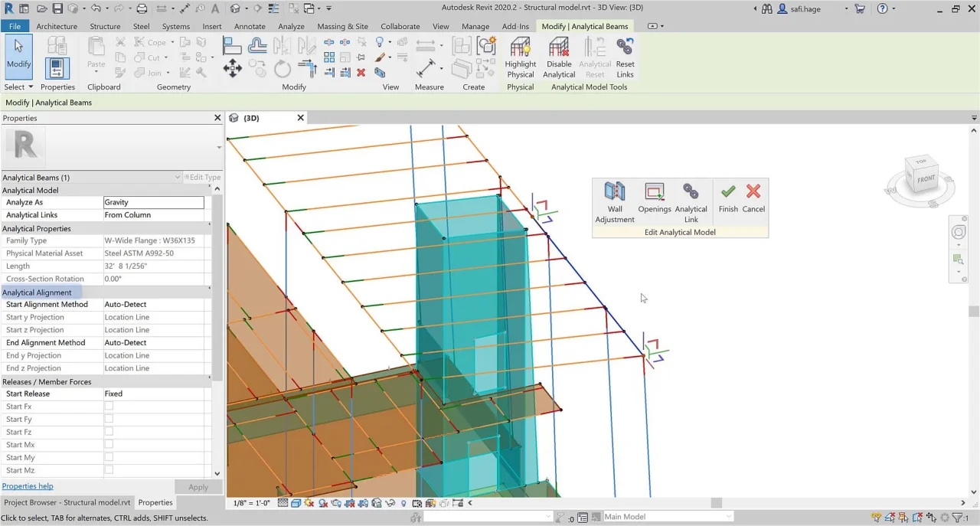The height and width of the screenshot is (526, 980).
Task: Click the Family Type W-Wide Flange : W36X135 value
Action: (155, 240)
